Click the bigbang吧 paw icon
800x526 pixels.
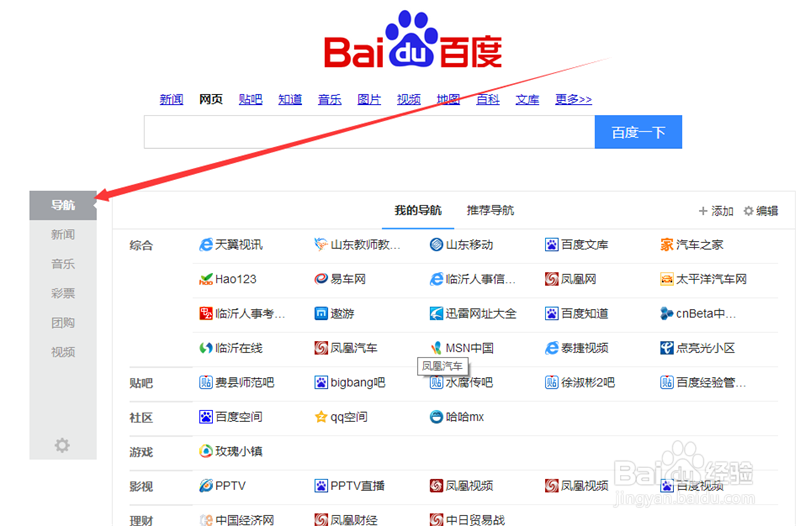(x=321, y=382)
